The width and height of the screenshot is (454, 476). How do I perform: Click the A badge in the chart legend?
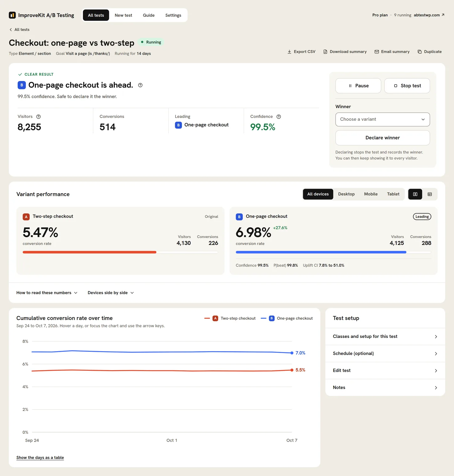pos(215,318)
